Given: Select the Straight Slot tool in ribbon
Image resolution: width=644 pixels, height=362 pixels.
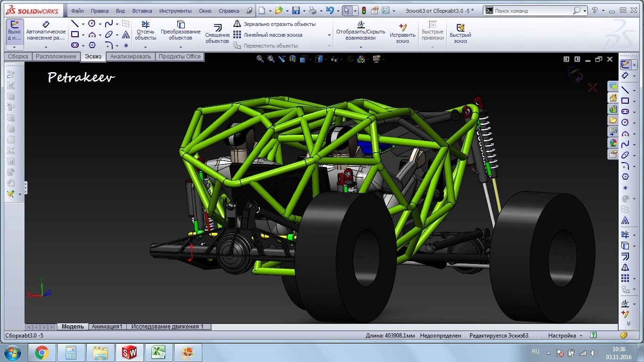Looking at the screenshot, I should click(x=75, y=45).
